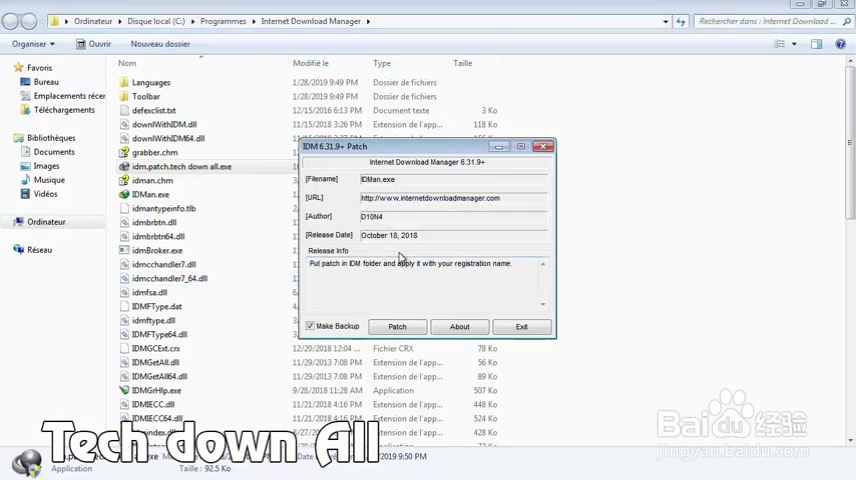Click Ouvrir in the toolbar
The width and height of the screenshot is (856, 480).
(x=93, y=44)
